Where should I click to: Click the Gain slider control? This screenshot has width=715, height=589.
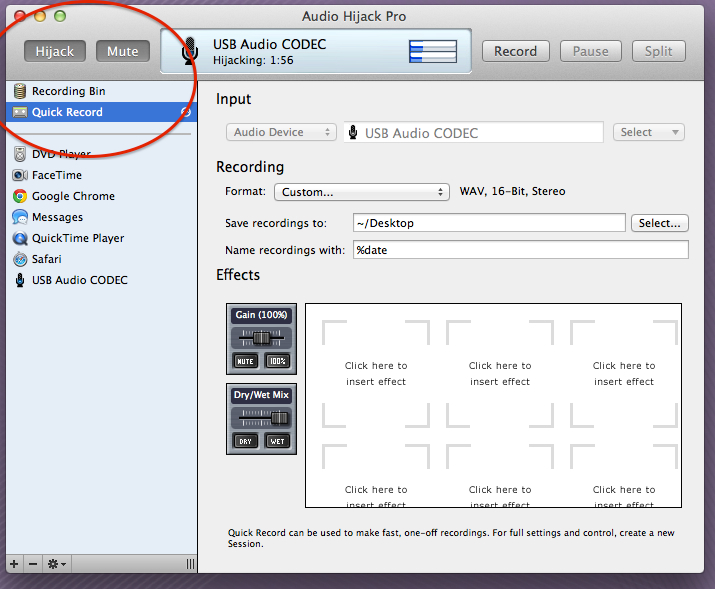coord(261,338)
